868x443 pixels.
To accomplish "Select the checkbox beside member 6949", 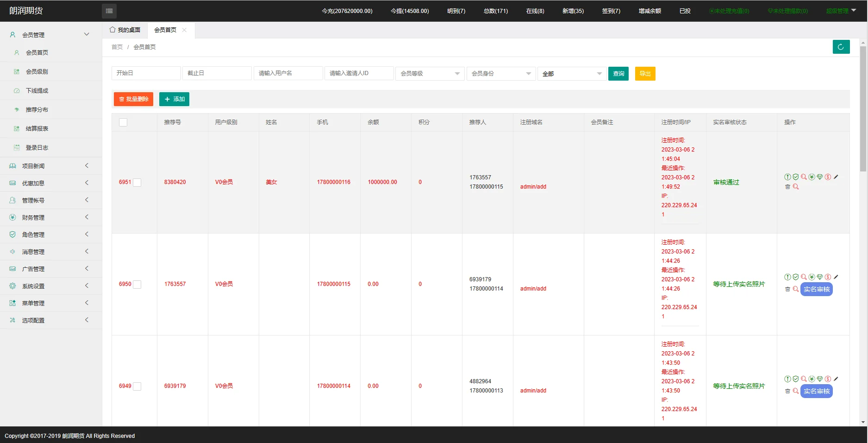I will (x=137, y=386).
